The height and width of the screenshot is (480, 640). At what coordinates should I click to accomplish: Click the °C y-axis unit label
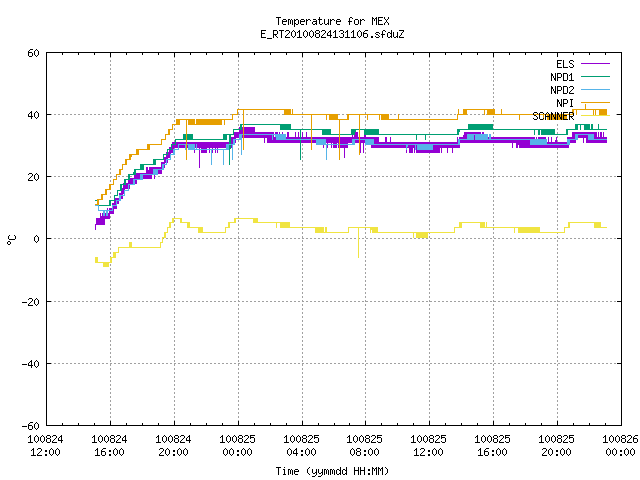[x=11, y=240]
